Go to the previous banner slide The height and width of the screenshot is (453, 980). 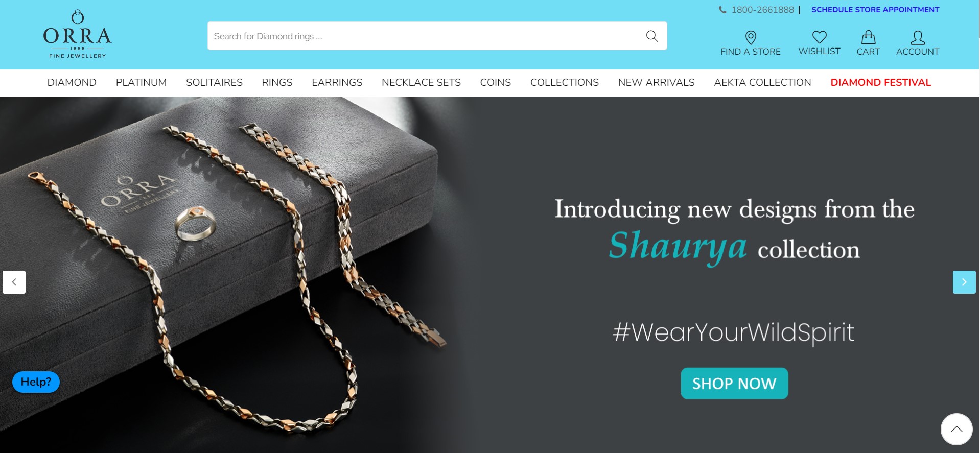click(x=14, y=282)
